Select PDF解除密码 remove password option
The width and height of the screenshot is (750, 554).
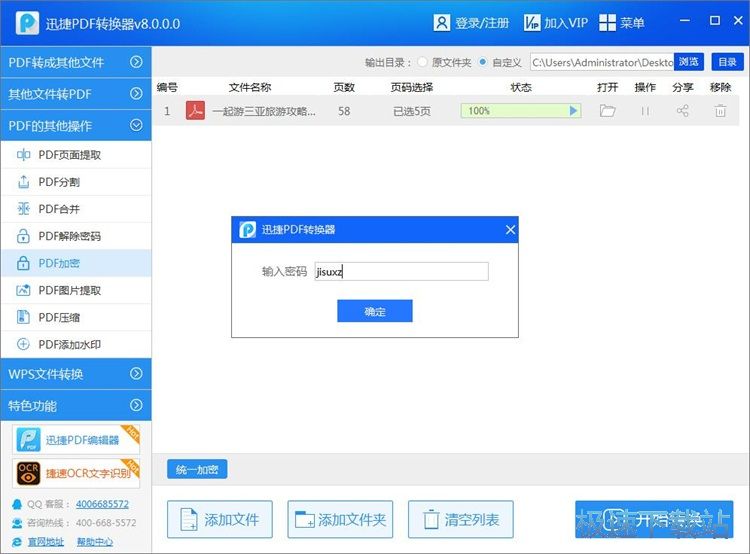[x=76, y=236]
